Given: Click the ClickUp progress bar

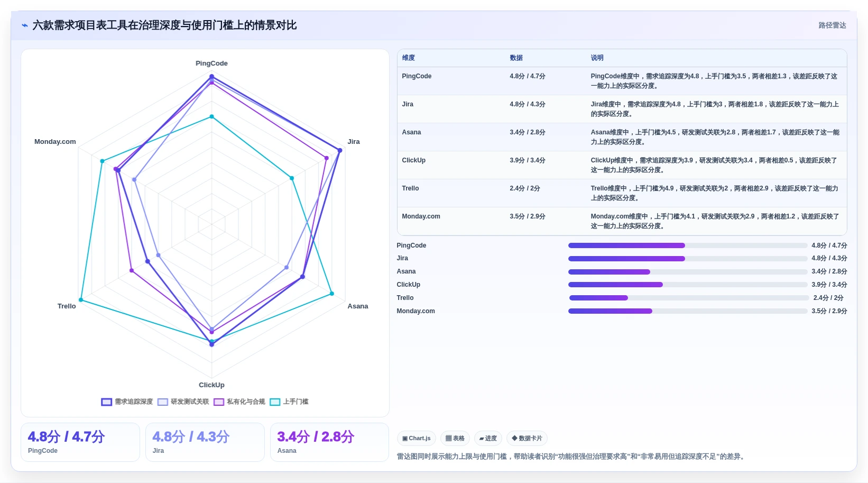Looking at the screenshot, I should coord(688,285).
